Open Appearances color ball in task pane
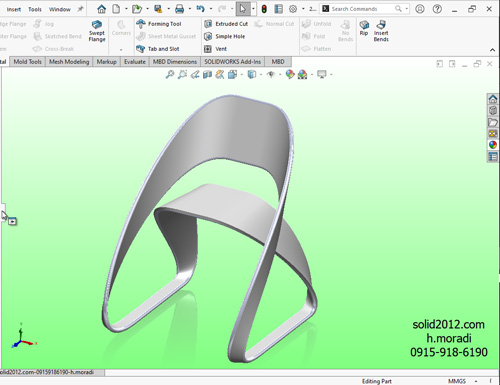The width and height of the screenshot is (500, 385). [x=493, y=145]
